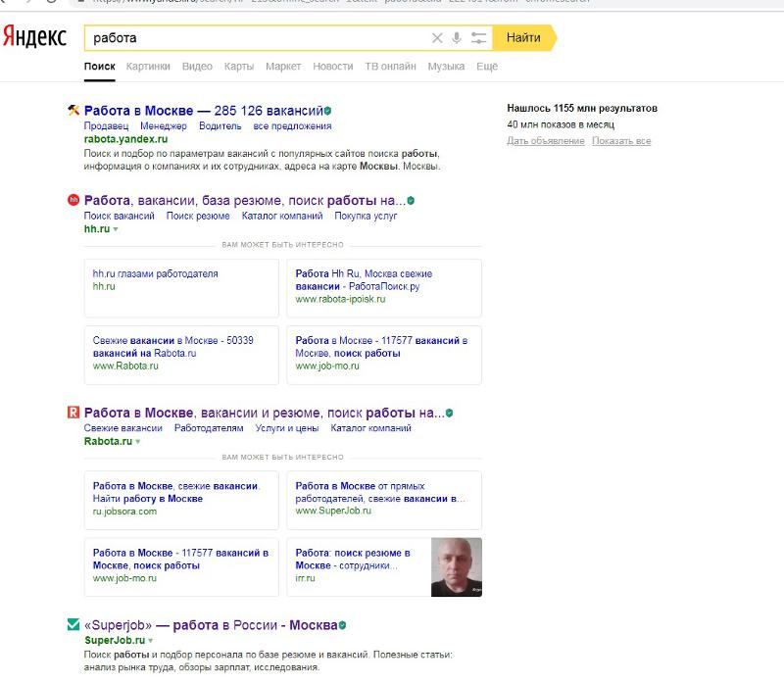Open the Поиск резюме sitelink
Screen dimensions: 784x684
[x=198, y=216]
